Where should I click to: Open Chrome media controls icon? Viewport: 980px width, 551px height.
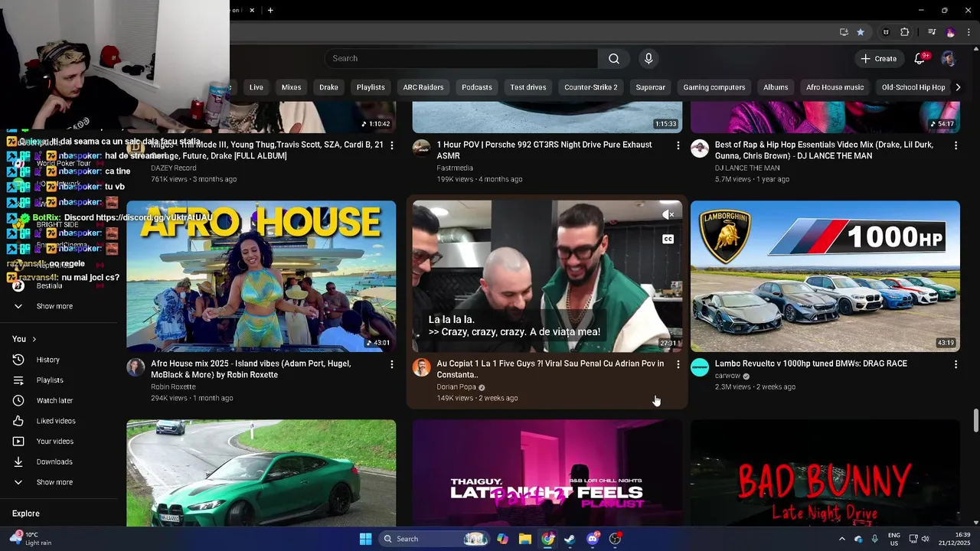pyautogui.click(x=932, y=32)
